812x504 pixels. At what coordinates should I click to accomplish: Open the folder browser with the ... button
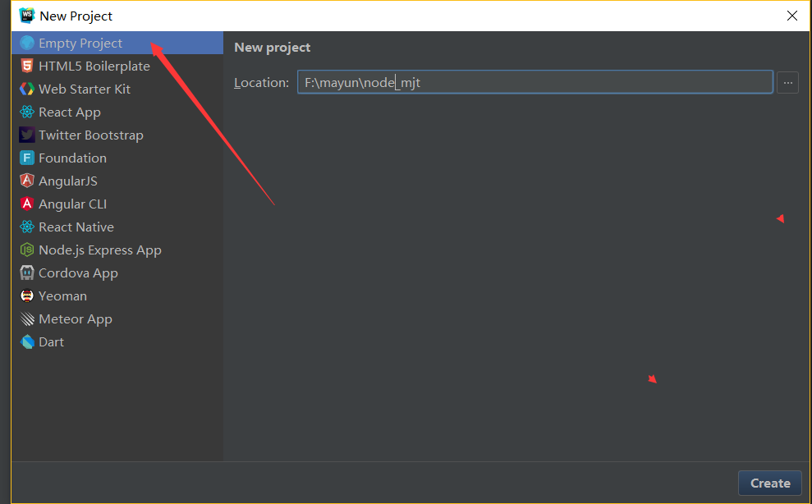coord(787,82)
